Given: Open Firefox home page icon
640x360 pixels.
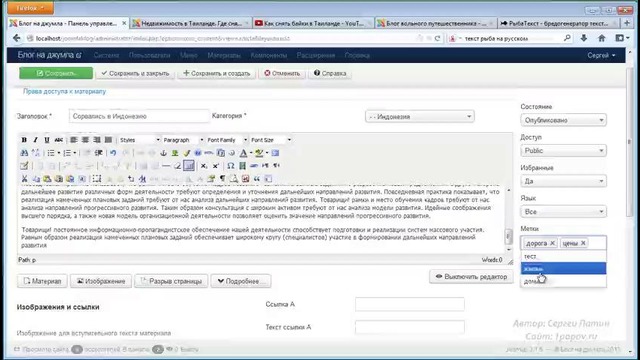Looking at the screenshot, I should pyautogui.click(x=602, y=38).
